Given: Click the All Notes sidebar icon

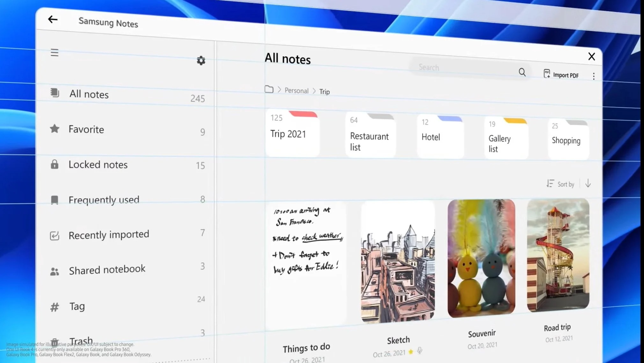Looking at the screenshot, I should pyautogui.click(x=55, y=94).
